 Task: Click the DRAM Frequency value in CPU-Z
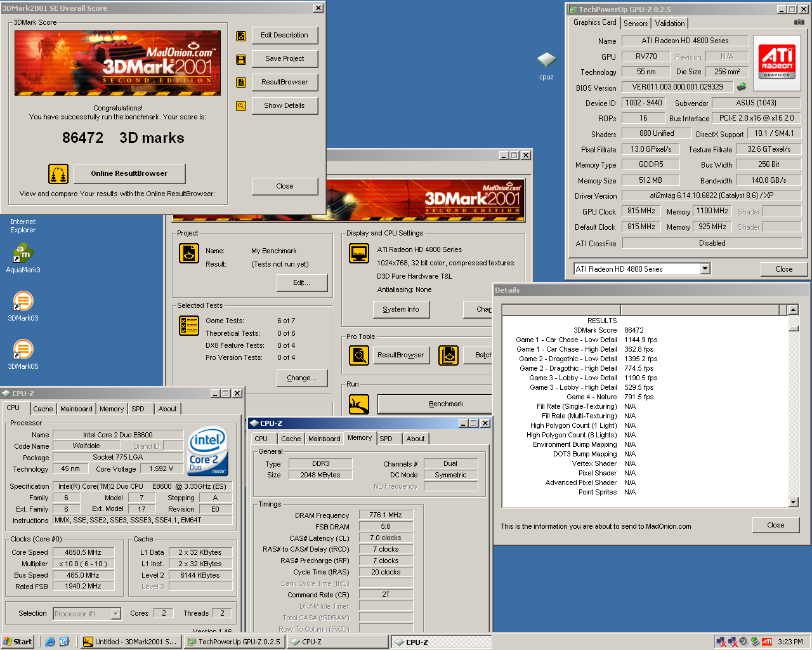[386, 515]
